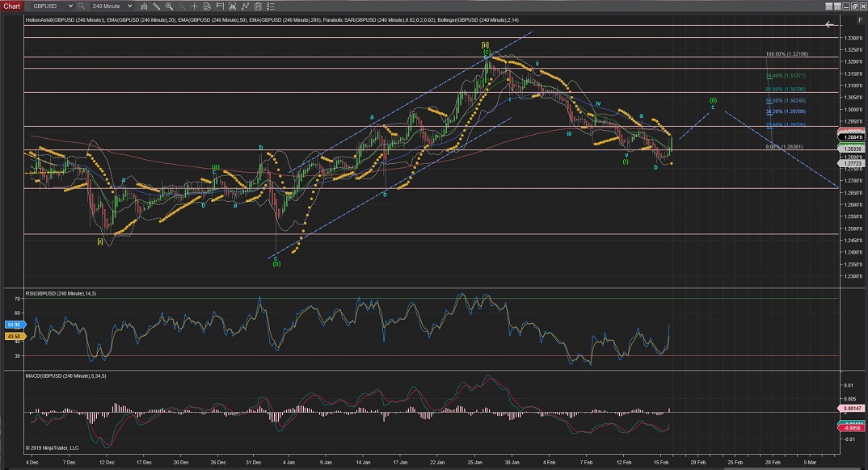Viewport: 868px width, 470px height.
Task: Click the return arrow at chart top right
Action: point(829,24)
